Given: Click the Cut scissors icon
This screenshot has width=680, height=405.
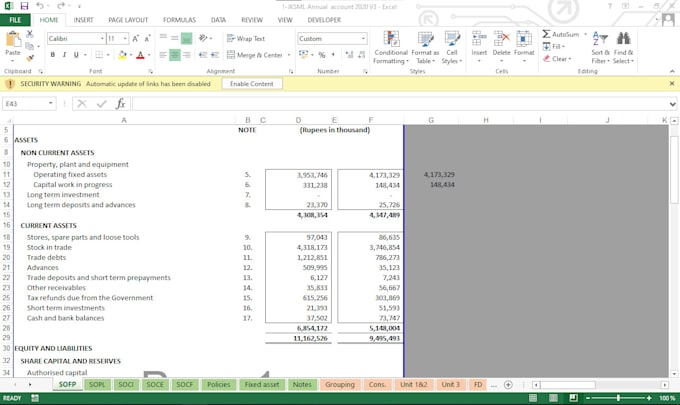Looking at the screenshot, I should tap(30, 34).
